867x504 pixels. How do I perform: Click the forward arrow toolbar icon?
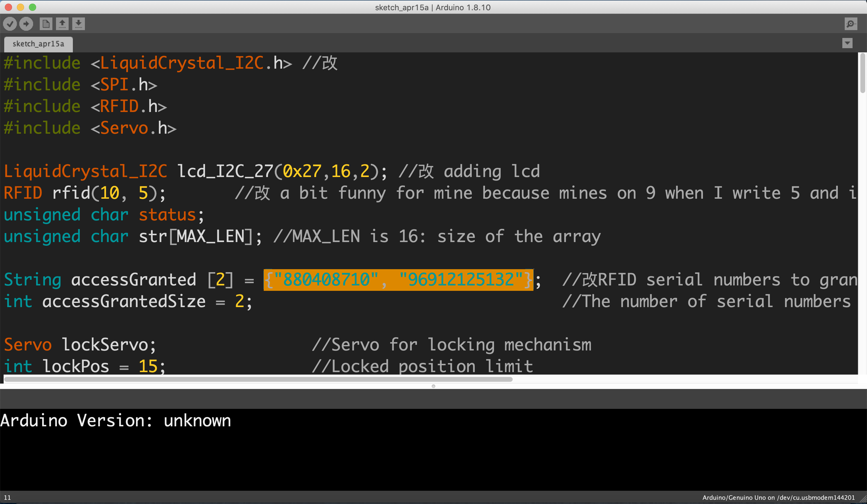[26, 23]
